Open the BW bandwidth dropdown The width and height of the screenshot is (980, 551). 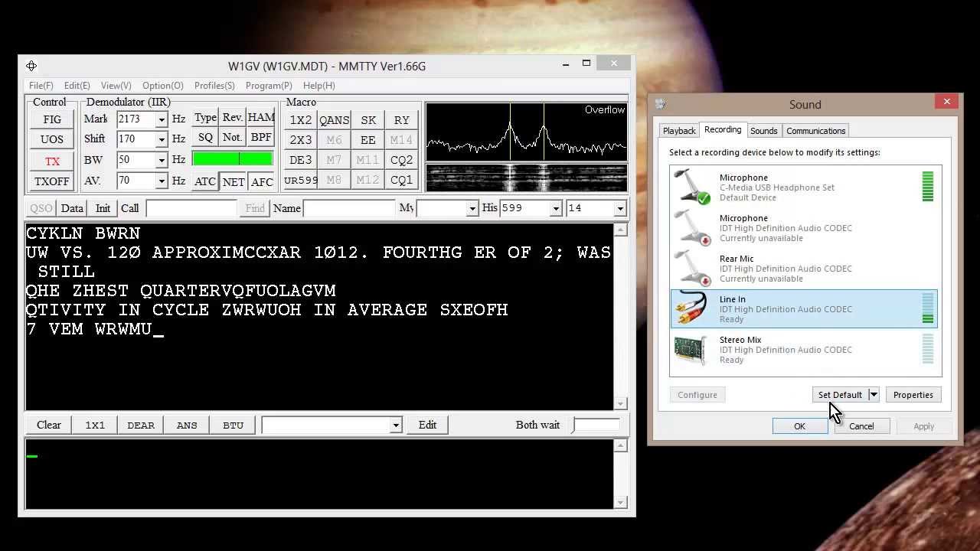click(161, 160)
